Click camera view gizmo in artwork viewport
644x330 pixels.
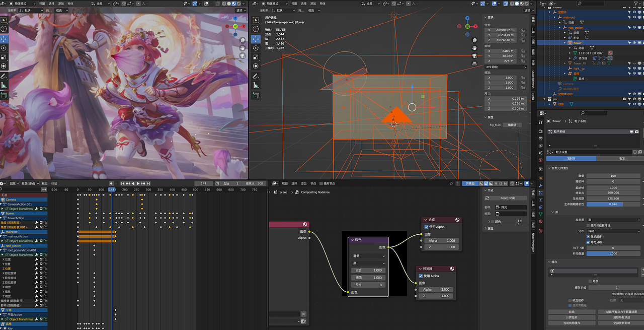click(x=242, y=55)
